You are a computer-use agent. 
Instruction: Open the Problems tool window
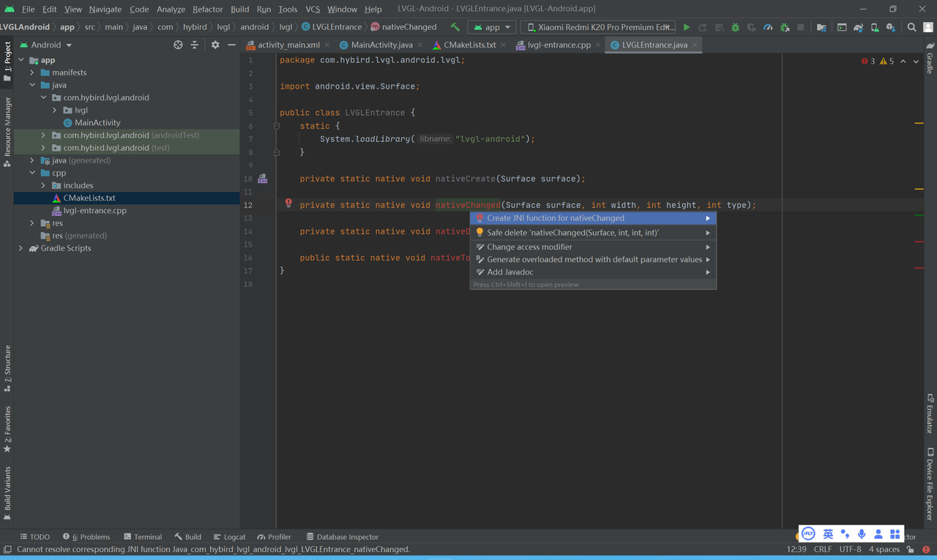86,537
